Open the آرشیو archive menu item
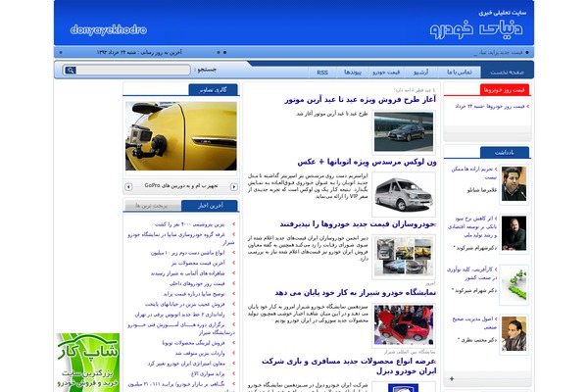 (420, 72)
